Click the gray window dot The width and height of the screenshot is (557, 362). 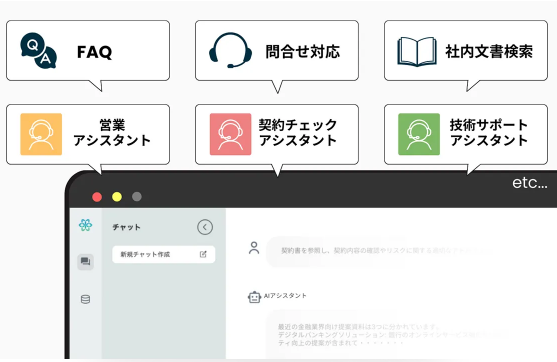point(137,197)
